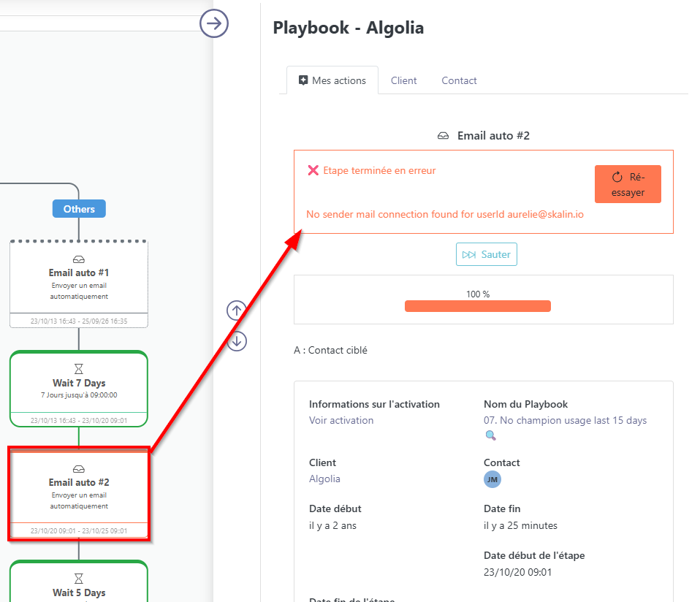Open the Voir activation link

tap(341, 420)
